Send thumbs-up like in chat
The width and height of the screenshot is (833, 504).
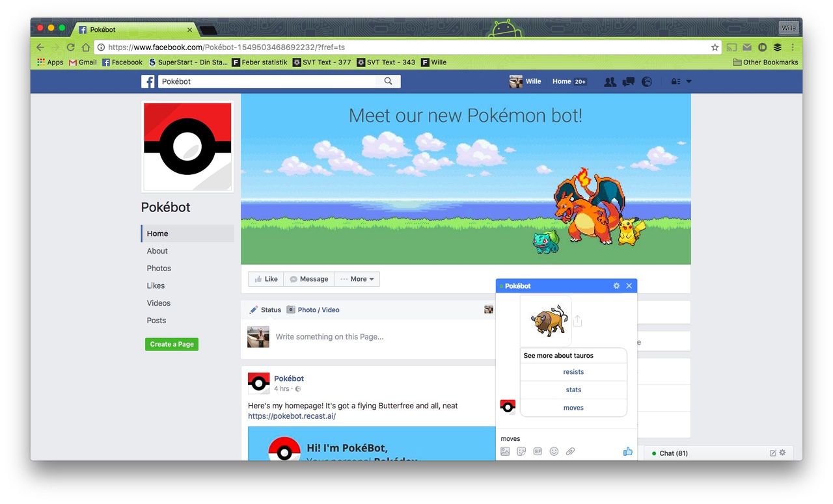point(627,451)
